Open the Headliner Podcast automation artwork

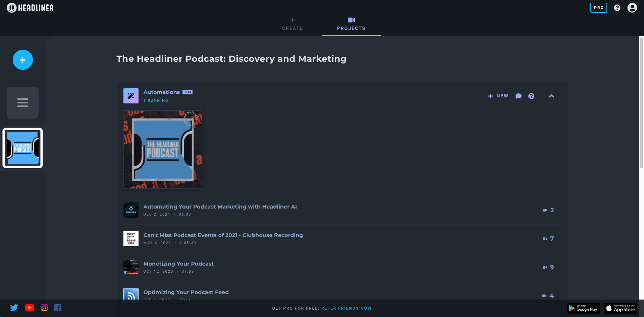163,149
